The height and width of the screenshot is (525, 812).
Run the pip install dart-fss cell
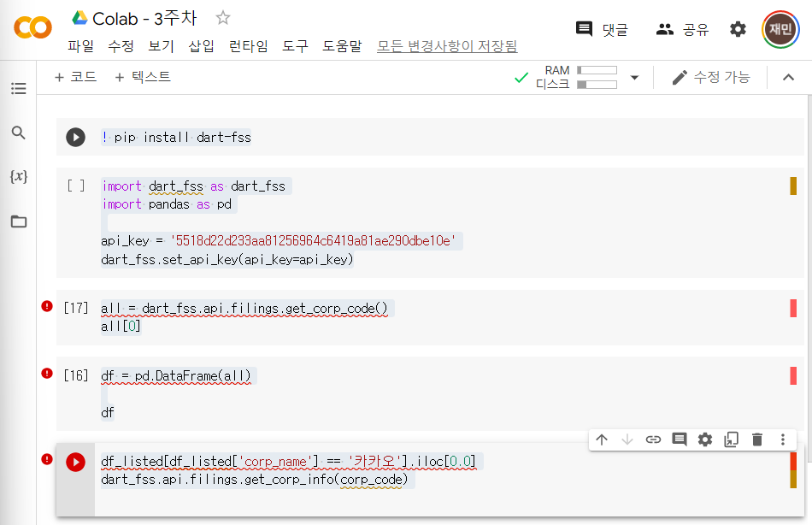75,138
